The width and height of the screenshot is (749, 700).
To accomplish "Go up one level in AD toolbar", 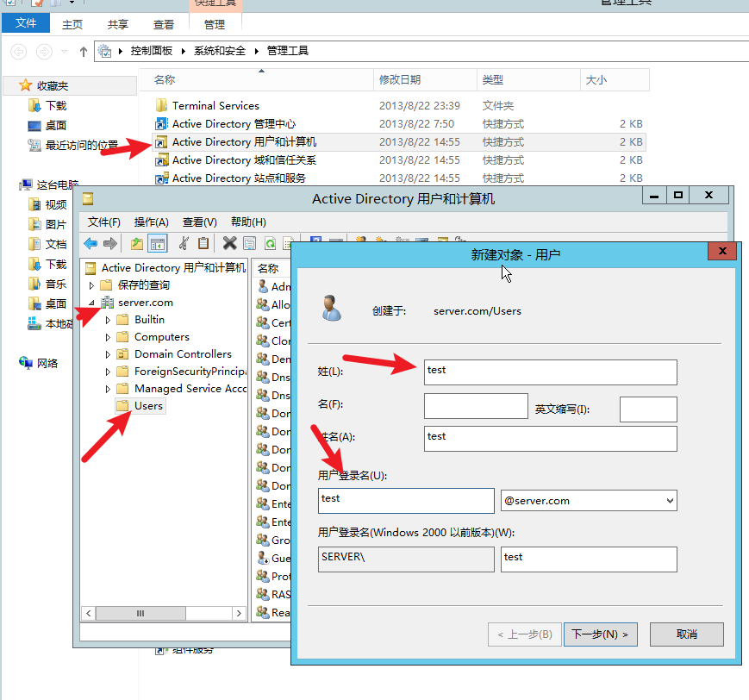I will point(137,244).
